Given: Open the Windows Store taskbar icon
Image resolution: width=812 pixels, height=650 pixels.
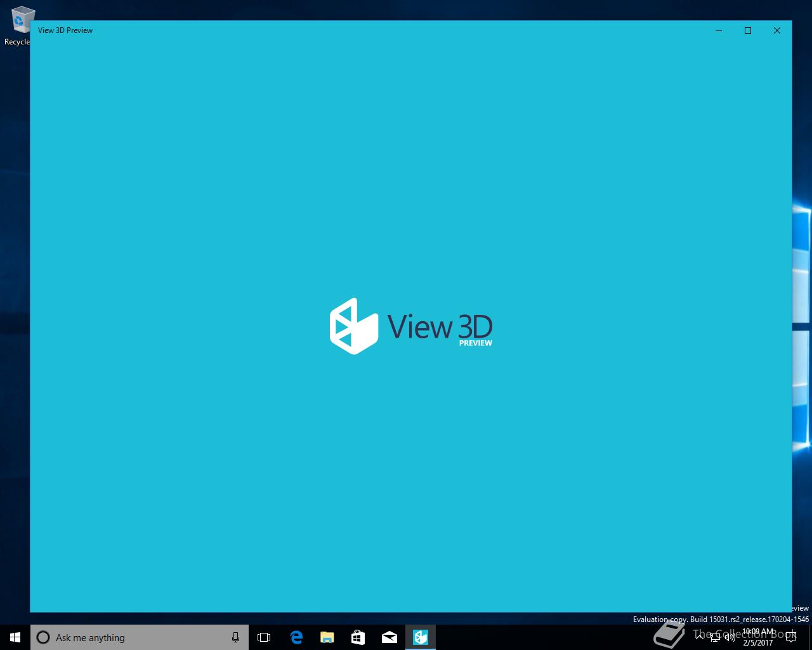Looking at the screenshot, I should 358,637.
